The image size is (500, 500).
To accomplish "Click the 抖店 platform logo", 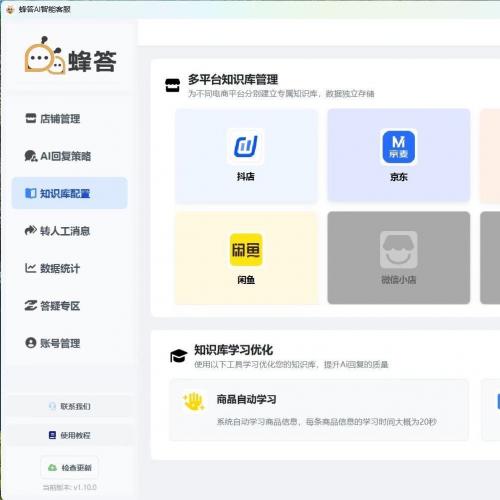I will point(246,146).
